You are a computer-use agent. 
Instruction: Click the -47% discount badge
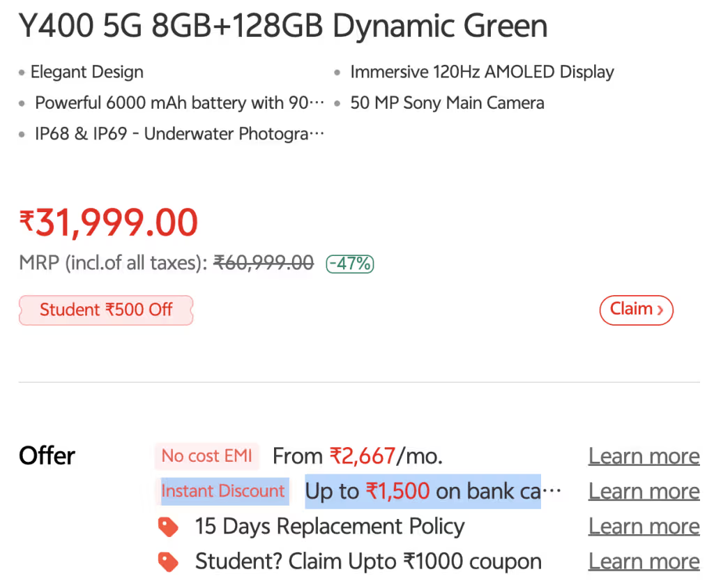[x=350, y=264]
